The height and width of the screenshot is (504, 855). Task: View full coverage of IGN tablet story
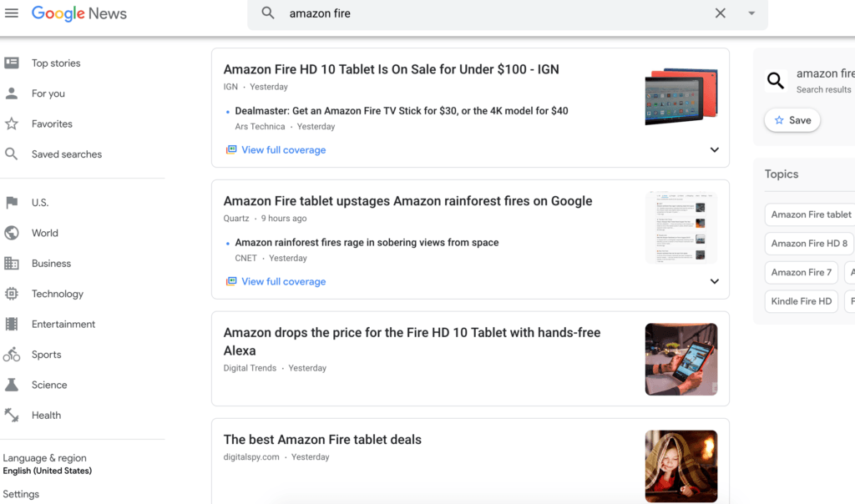click(x=283, y=150)
